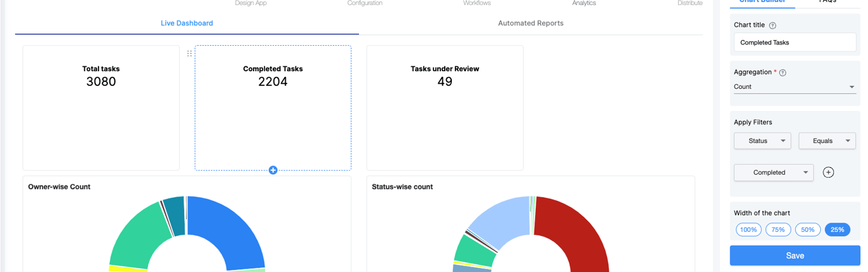Switch to Automated Reports tab
The width and height of the screenshot is (868, 272).
click(x=531, y=24)
